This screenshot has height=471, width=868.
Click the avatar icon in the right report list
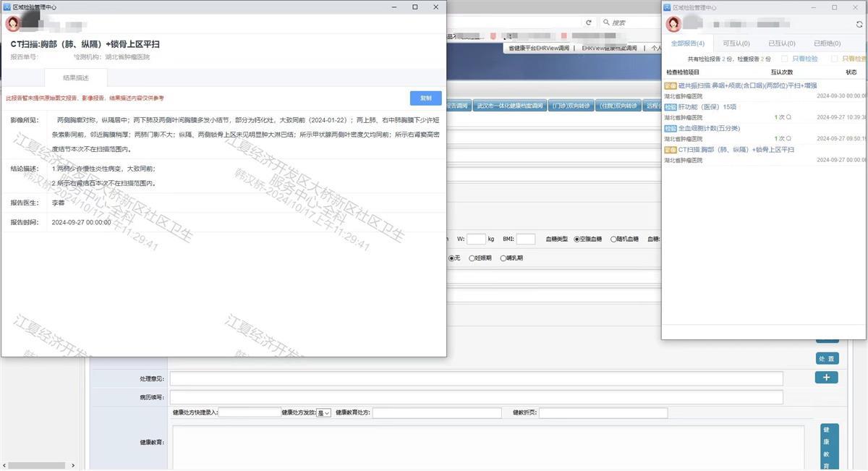point(673,24)
